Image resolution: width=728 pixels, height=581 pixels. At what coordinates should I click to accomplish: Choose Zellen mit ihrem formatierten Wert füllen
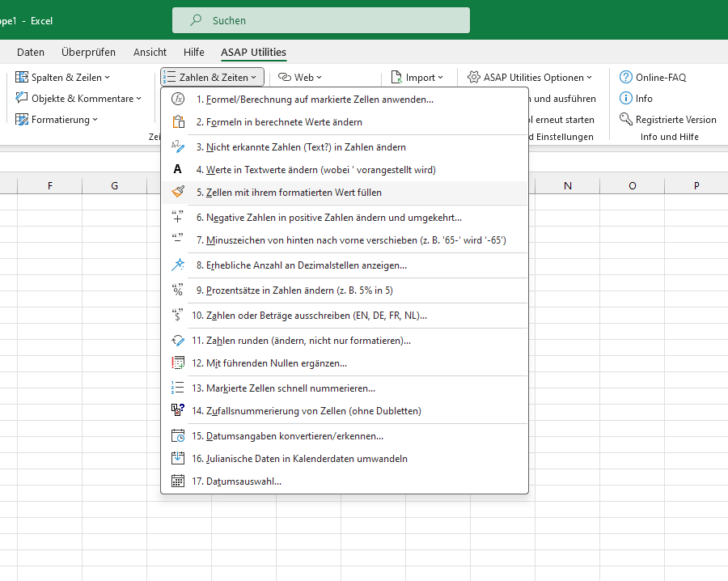pyautogui.click(x=345, y=193)
